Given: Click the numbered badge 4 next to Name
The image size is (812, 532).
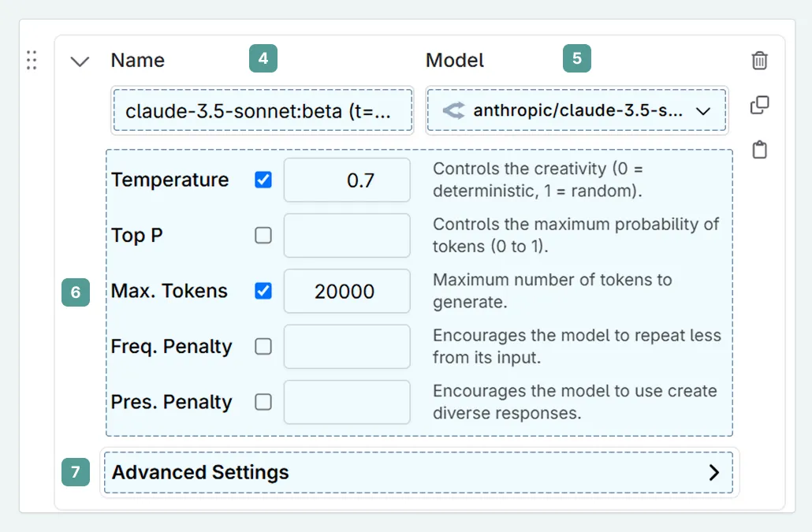Looking at the screenshot, I should (263, 58).
